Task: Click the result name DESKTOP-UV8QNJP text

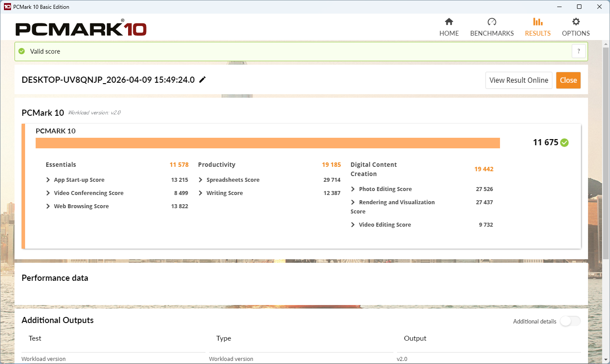Action: [108, 80]
